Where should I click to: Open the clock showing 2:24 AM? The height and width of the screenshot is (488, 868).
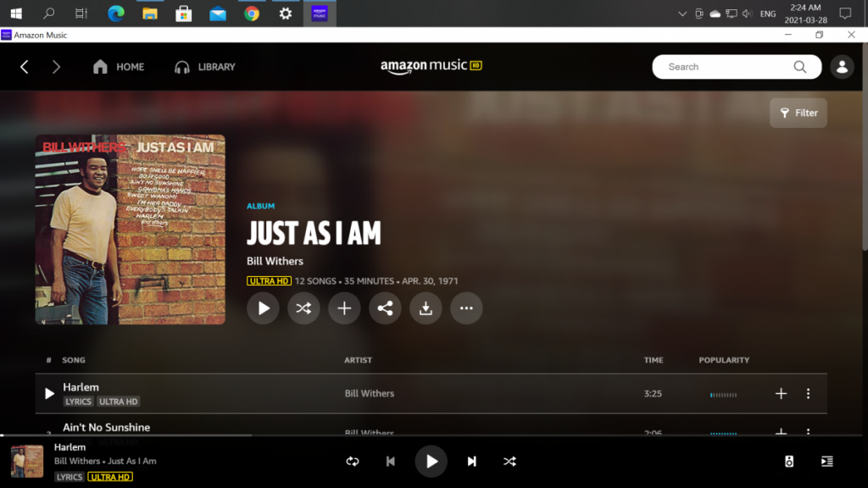click(x=805, y=14)
